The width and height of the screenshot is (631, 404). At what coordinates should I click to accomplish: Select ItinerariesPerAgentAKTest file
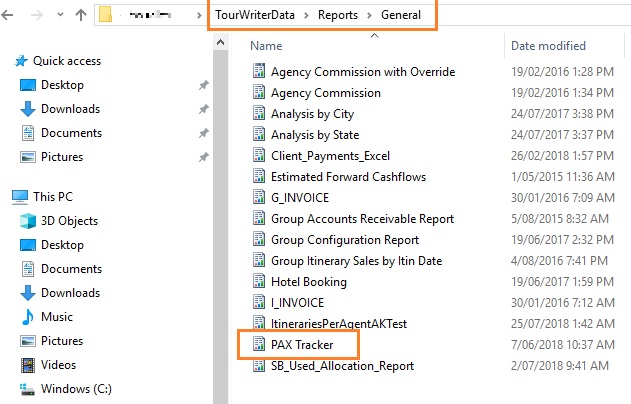(339, 324)
